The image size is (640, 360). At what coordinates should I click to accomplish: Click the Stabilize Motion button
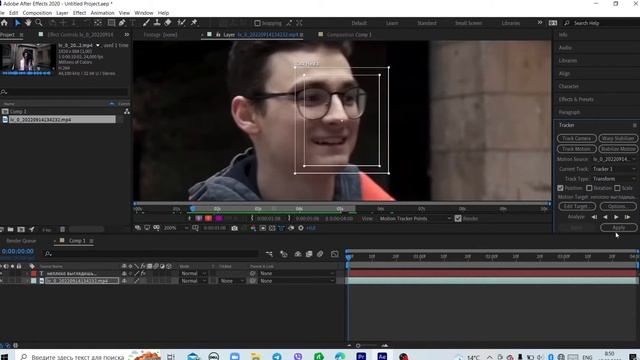pos(618,149)
